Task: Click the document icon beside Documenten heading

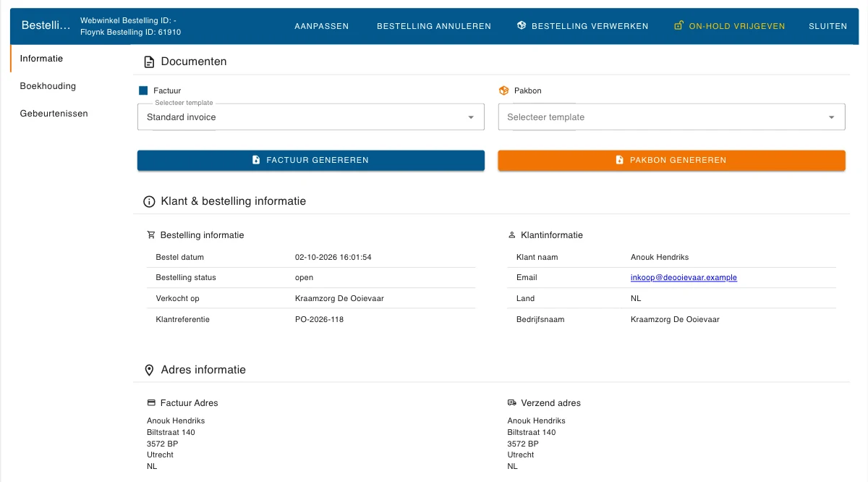Action: (149, 62)
